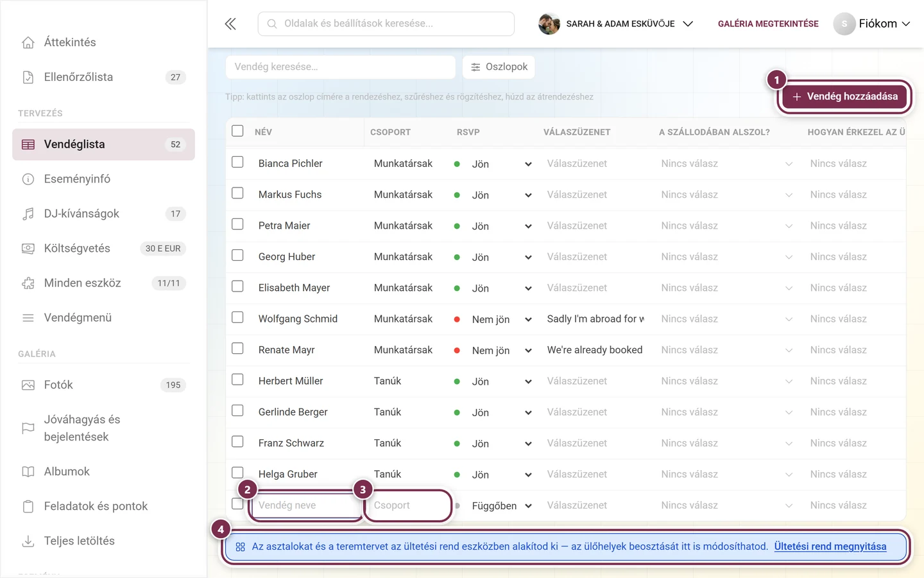Viewport: 924px width, 578px height.
Task: Collapse the sidebar with double-chevron icon
Action: pyautogui.click(x=230, y=24)
